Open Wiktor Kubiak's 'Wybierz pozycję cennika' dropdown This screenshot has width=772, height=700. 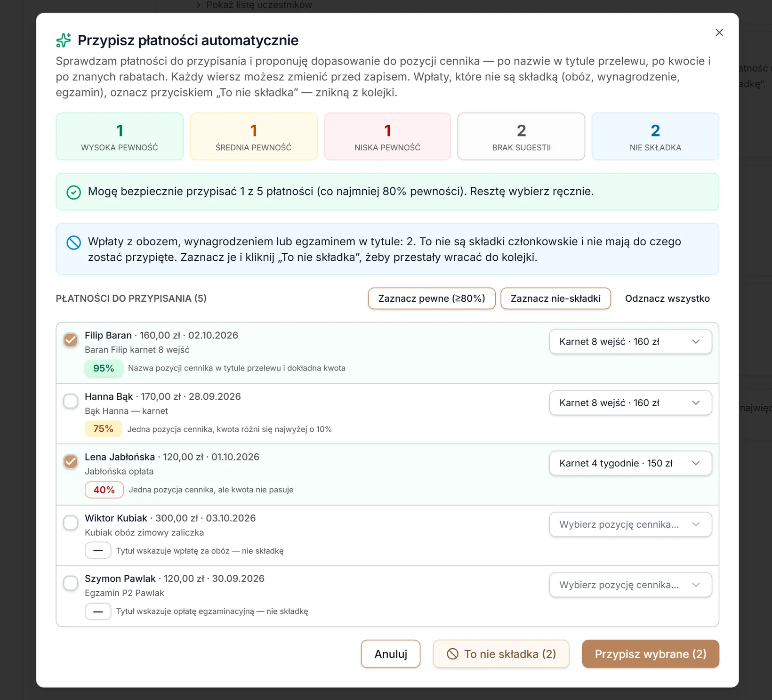(x=630, y=524)
